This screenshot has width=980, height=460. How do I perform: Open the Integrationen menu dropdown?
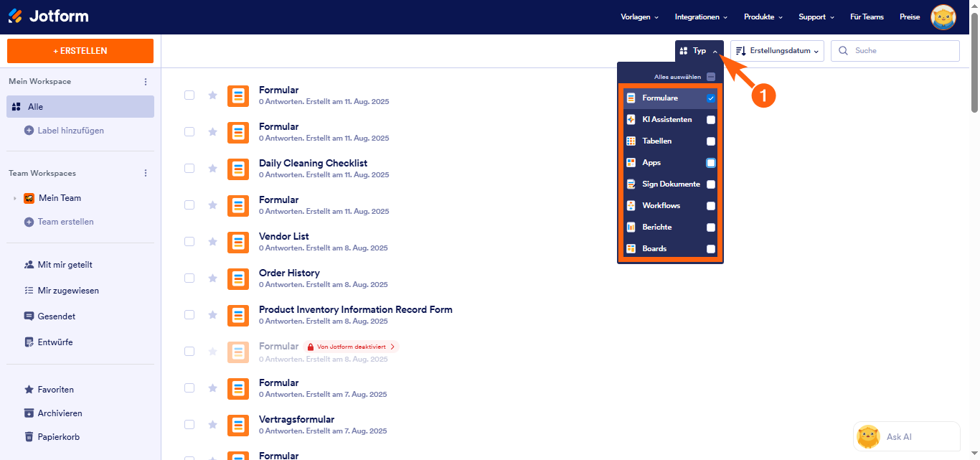tap(701, 17)
